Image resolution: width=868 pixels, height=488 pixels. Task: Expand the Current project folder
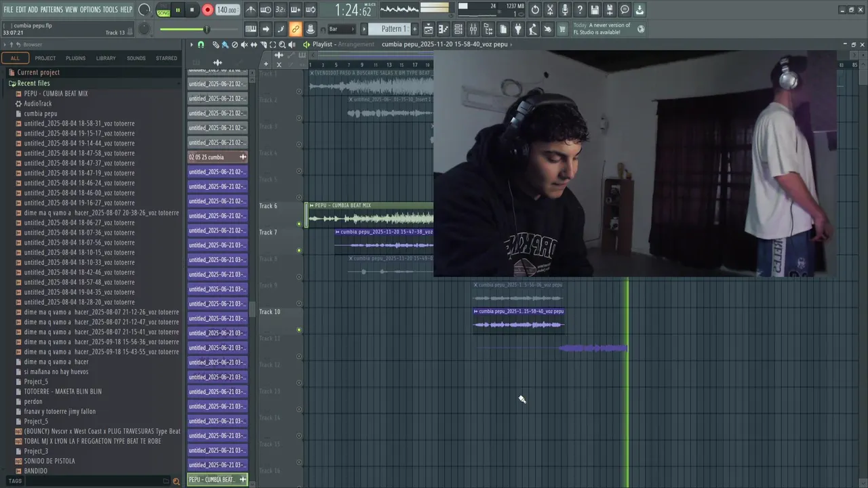point(38,73)
